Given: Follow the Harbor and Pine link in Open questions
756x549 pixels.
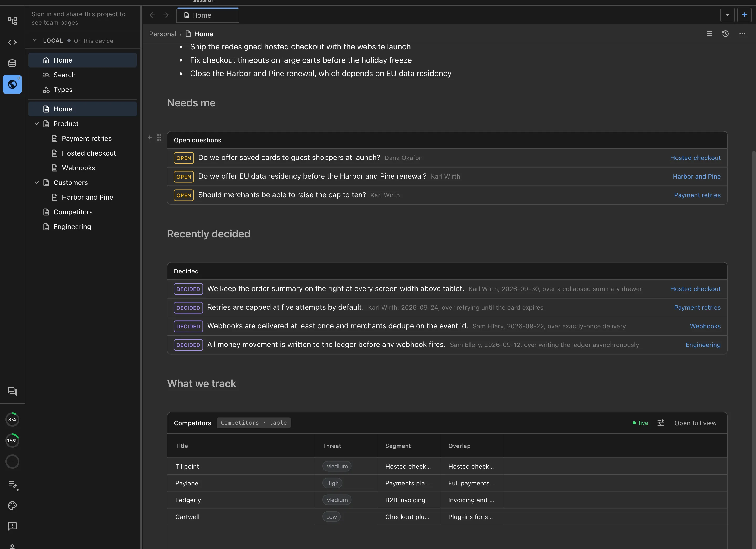Looking at the screenshot, I should click(x=696, y=177).
